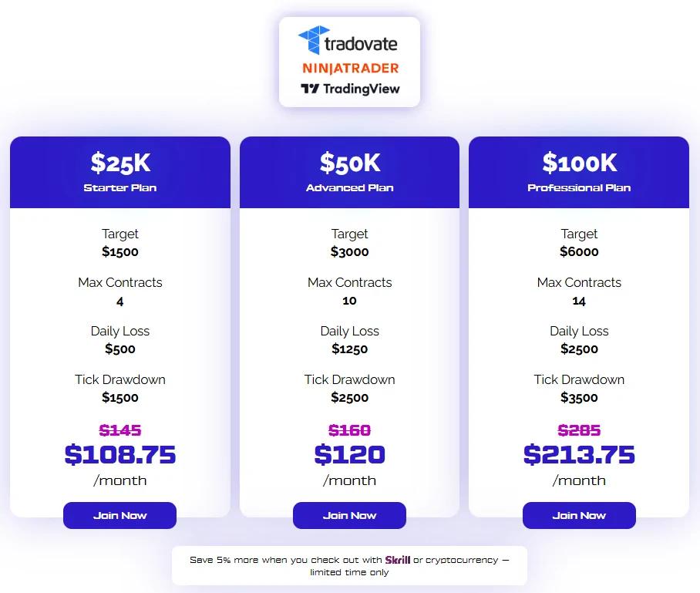The image size is (700, 593).
Task: Click the $120 monthly price
Action: (349, 454)
